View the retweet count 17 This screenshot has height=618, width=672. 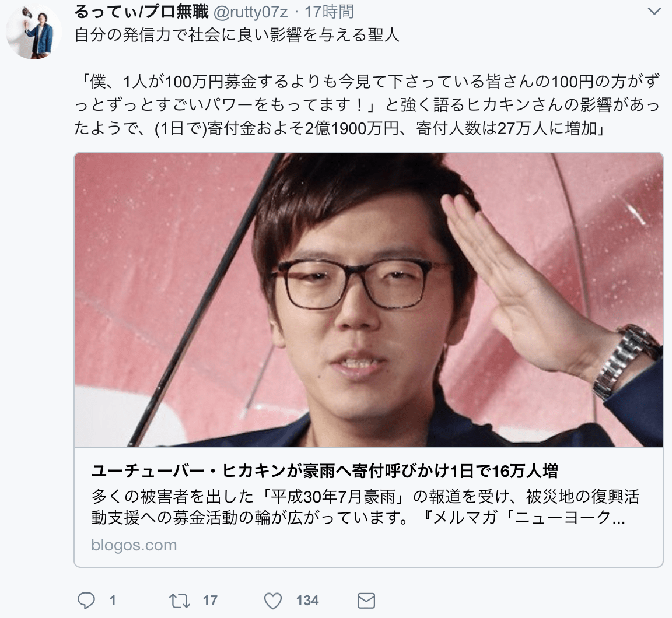210,601
